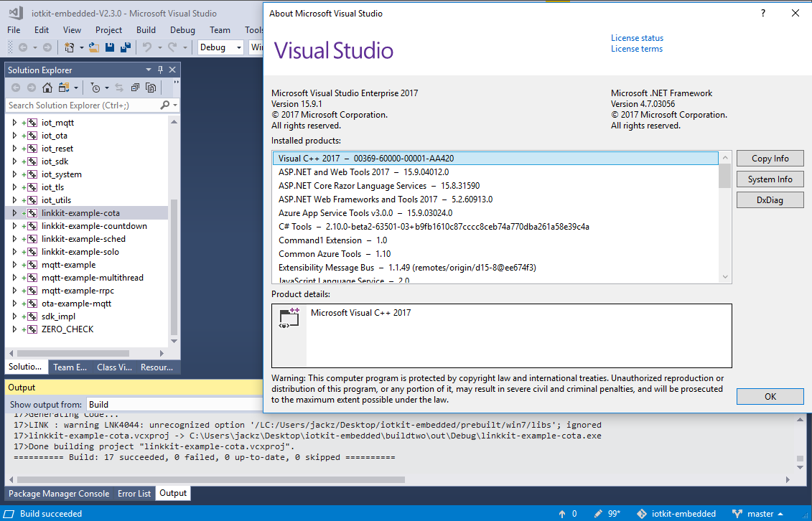Toggle the Solution Explorer auto-hide pin
Screen dimensions: 812x521
160,70
